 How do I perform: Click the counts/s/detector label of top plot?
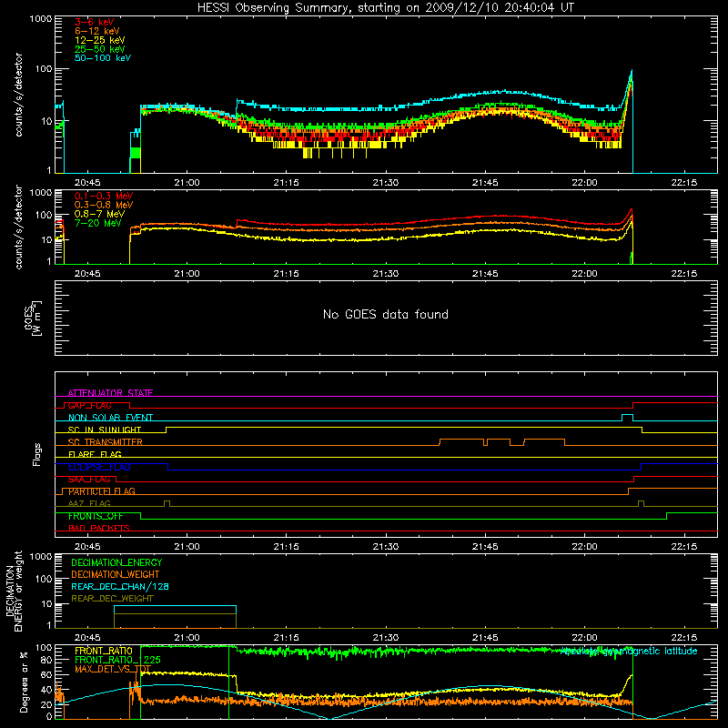(x=18, y=95)
